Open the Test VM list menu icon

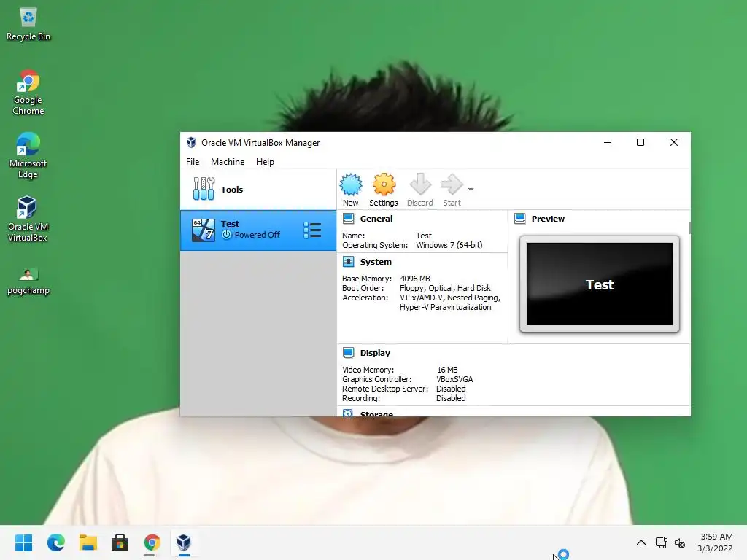[312, 230]
